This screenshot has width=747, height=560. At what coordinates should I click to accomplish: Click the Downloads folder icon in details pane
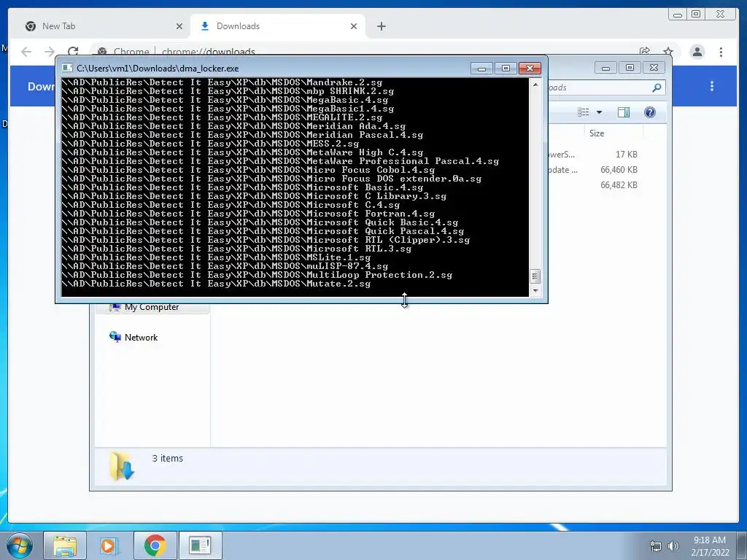pos(122,466)
